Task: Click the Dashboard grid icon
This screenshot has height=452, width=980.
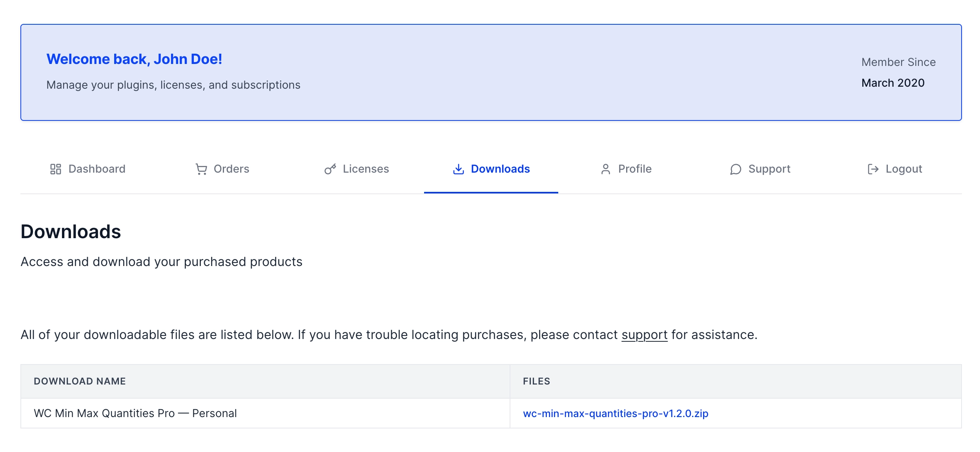Action: point(55,169)
